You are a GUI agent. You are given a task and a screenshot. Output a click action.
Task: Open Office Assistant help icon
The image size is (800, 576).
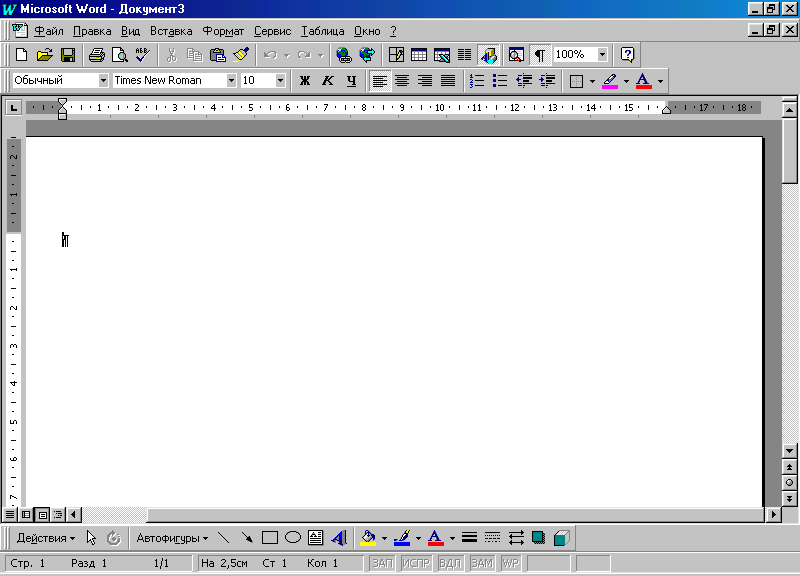coord(628,55)
